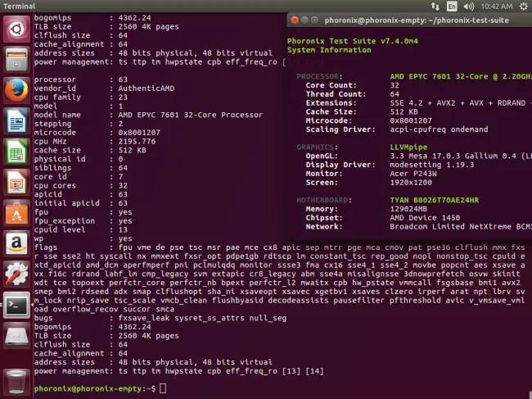Click the '2195.776' cpu MHz value

pyautogui.click(x=137, y=141)
